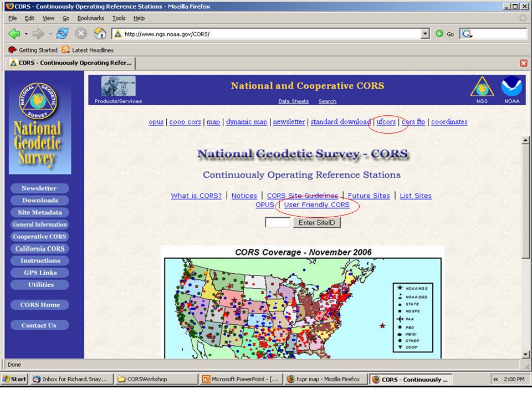Open the Data Sheets banner link

click(x=294, y=101)
